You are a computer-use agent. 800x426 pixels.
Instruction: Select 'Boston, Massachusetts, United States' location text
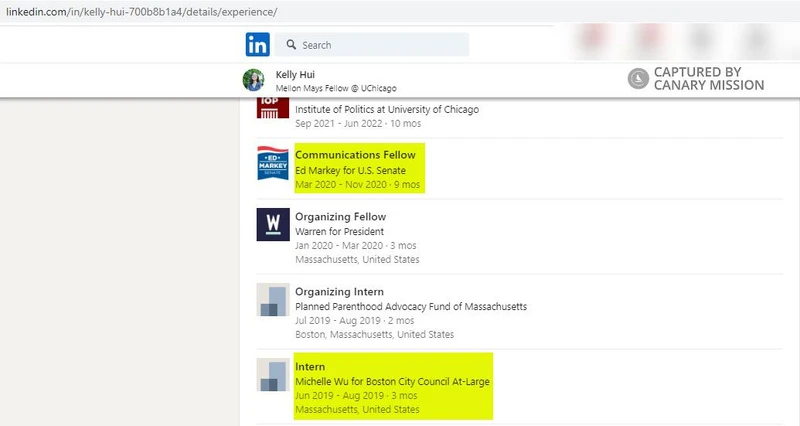click(374, 335)
